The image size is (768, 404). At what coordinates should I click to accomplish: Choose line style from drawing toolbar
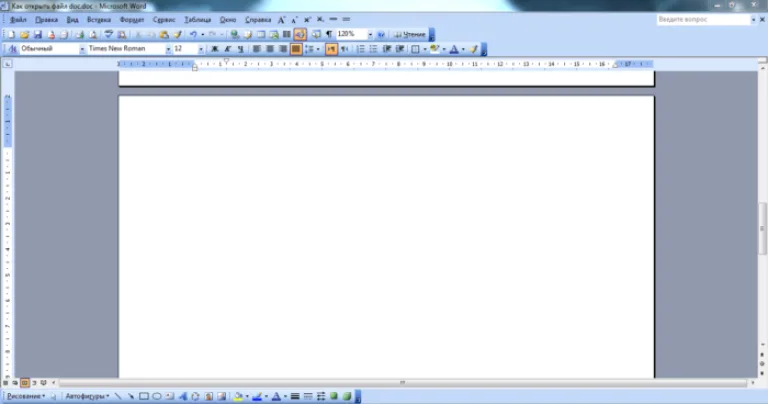point(295,396)
